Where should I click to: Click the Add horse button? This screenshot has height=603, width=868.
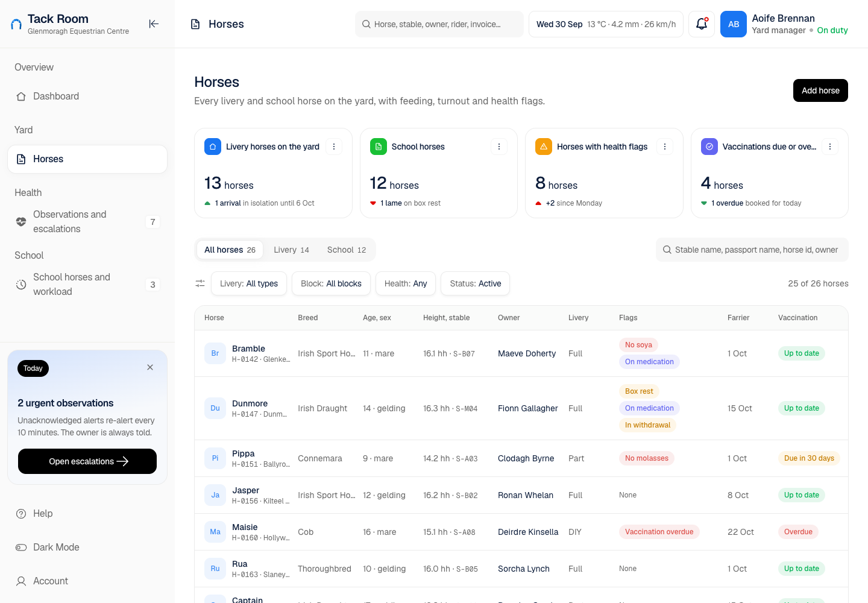[x=820, y=90]
